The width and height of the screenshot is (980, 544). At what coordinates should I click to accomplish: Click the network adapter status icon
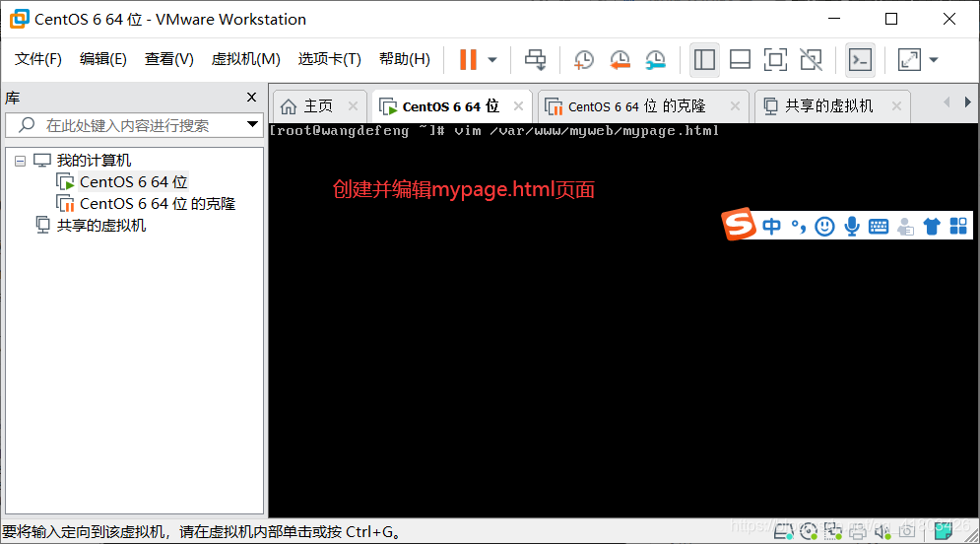pyautogui.click(x=833, y=531)
